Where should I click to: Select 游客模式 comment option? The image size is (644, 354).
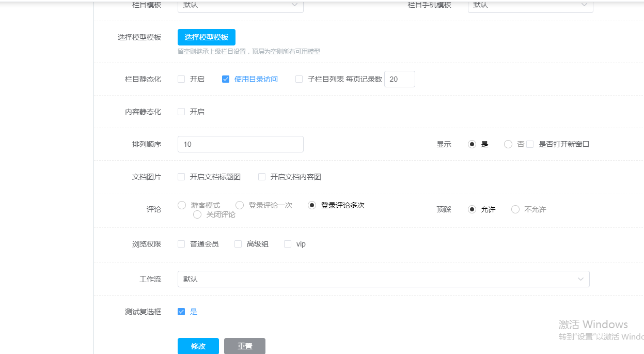[x=182, y=205]
